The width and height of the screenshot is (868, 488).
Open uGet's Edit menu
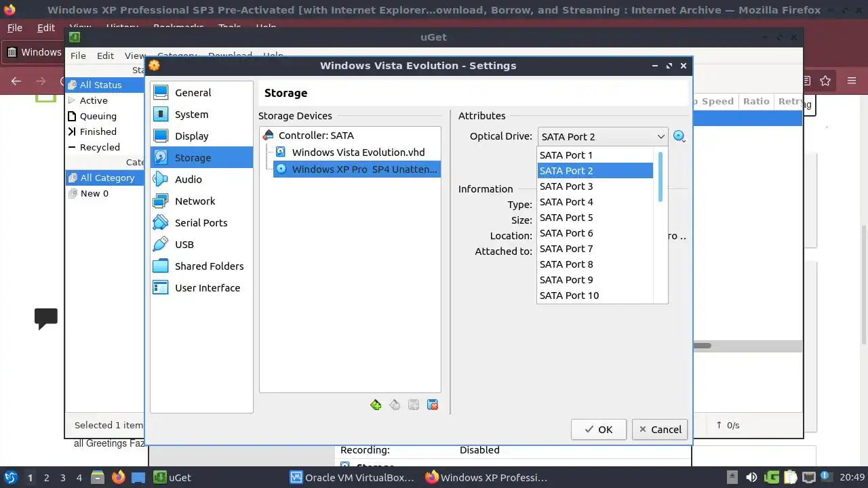pos(105,56)
